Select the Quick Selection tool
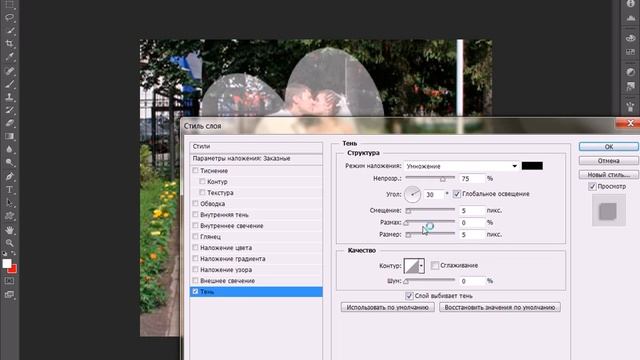The image size is (640, 360). click(x=9, y=31)
